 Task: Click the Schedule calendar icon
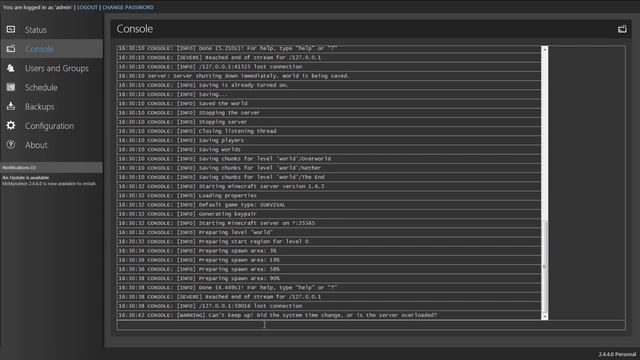click(11, 87)
